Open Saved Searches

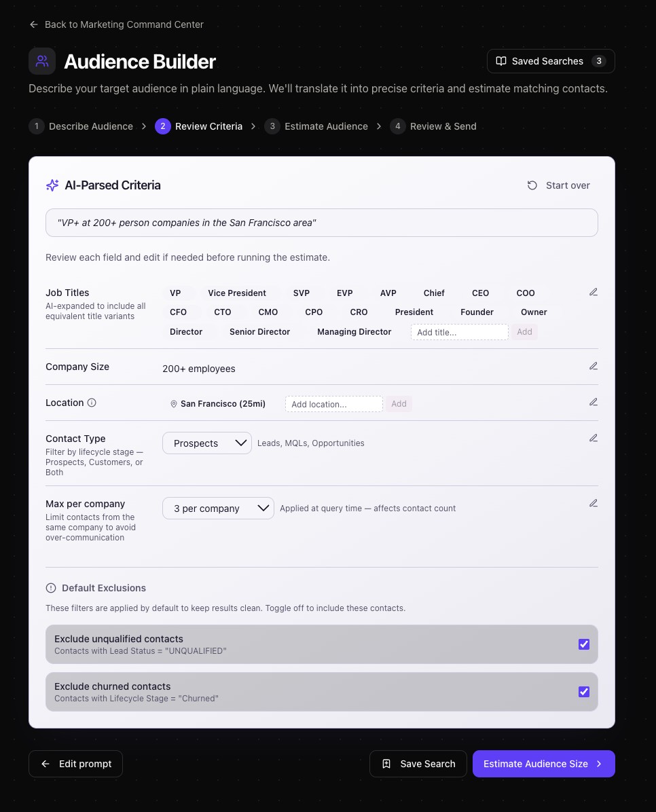551,61
